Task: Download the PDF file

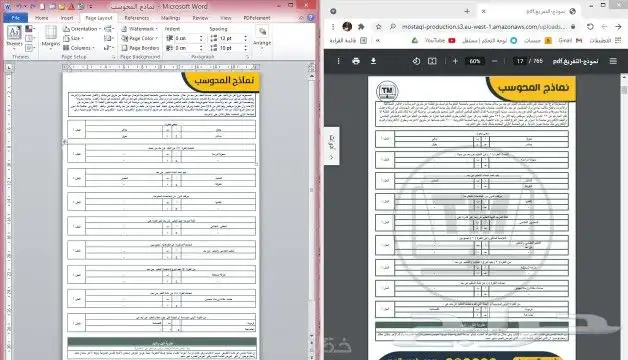Action: pos(373,61)
